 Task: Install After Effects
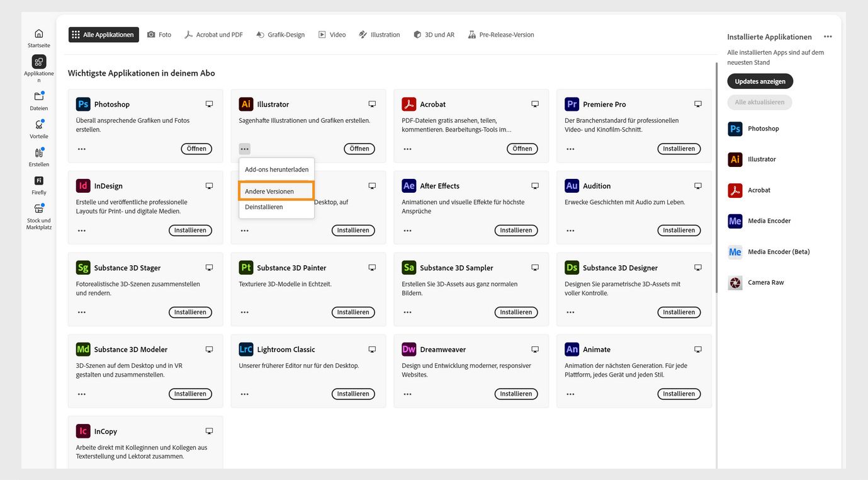coord(516,231)
